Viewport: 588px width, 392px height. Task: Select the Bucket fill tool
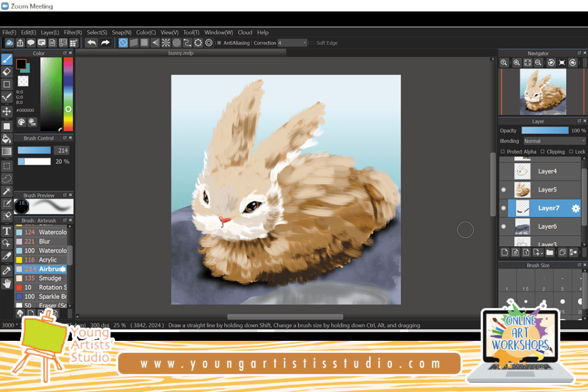pyautogui.click(x=7, y=139)
